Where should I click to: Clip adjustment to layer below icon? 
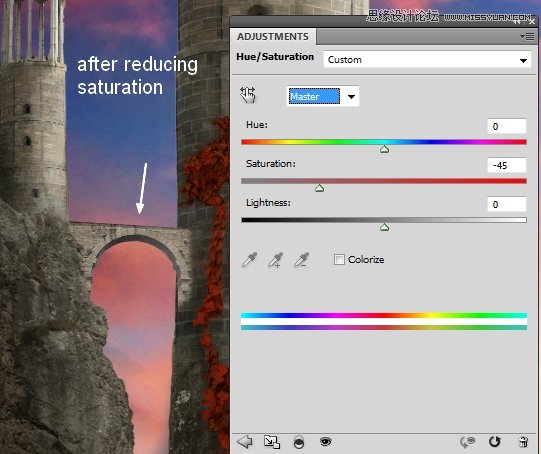pyautogui.click(x=299, y=442)
